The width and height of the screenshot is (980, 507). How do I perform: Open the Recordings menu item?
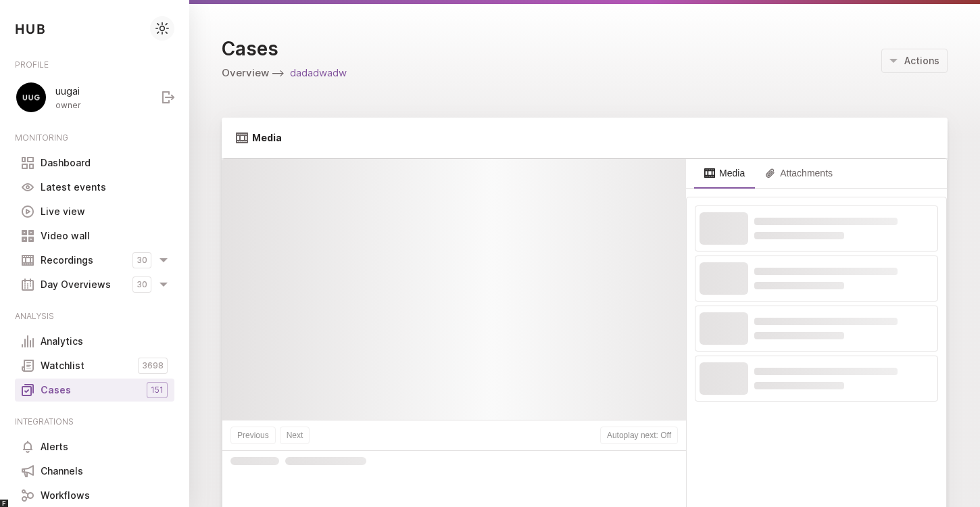click(x=67, y=260)
